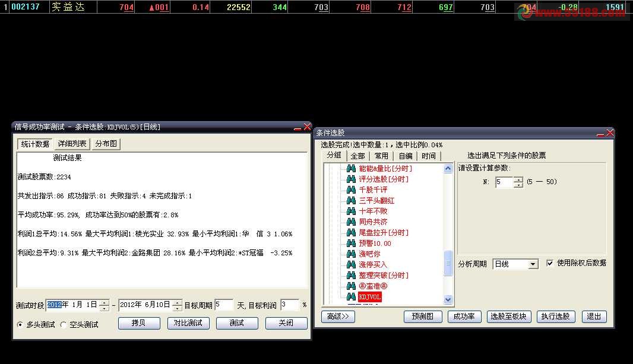Select 能能&量比[分时] formula in list
This screenshot has height=364, width=633.
385,168
